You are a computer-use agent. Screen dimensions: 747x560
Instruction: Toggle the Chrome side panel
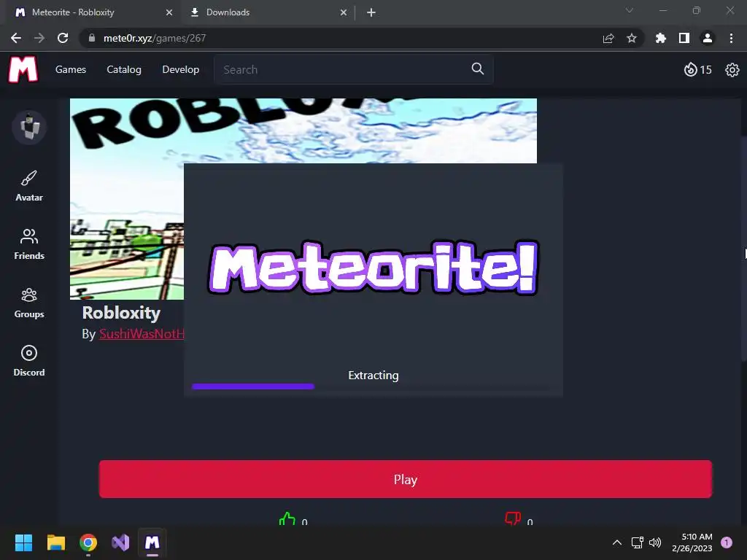(684, 38)
